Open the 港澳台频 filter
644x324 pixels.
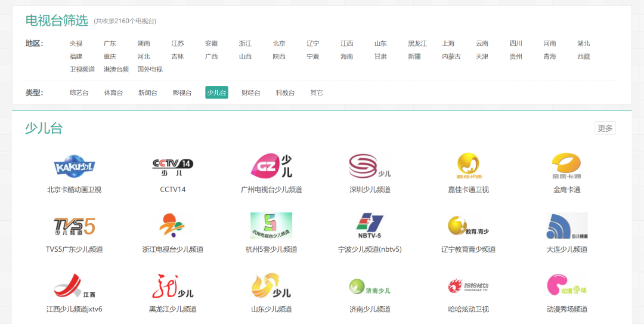(x=116, y=69)
